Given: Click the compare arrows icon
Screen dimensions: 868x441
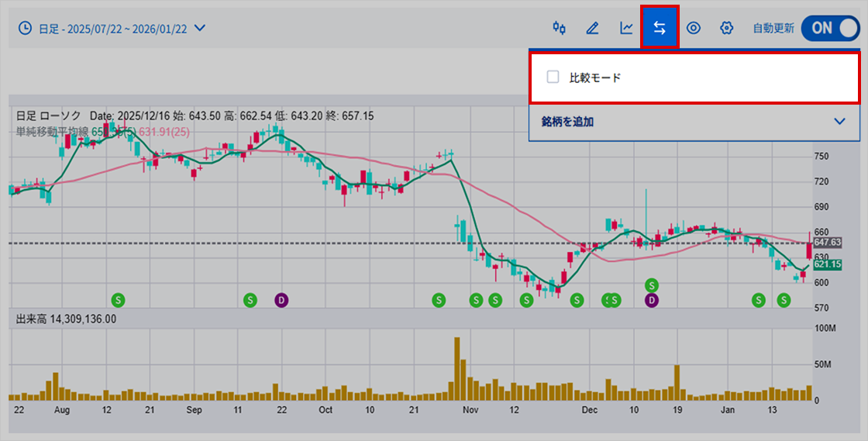Looking at the screenshot, I should (x=660, y=29).
